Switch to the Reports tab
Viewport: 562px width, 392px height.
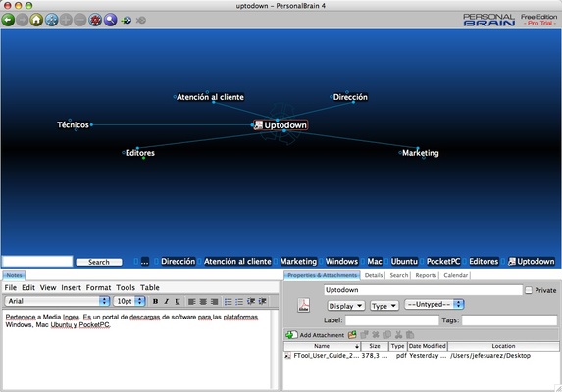click(426, 275)
